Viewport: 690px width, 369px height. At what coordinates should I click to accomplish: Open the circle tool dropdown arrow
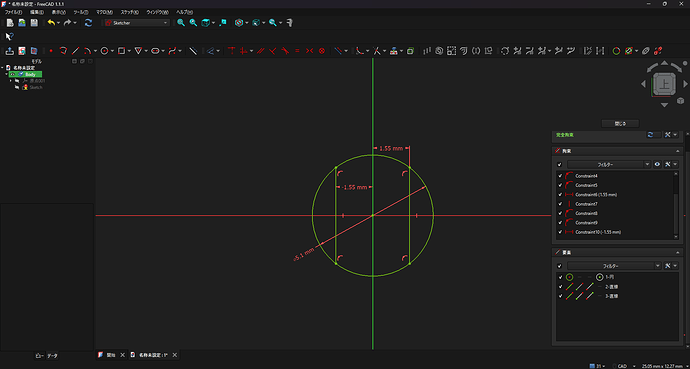pos(112,51)
